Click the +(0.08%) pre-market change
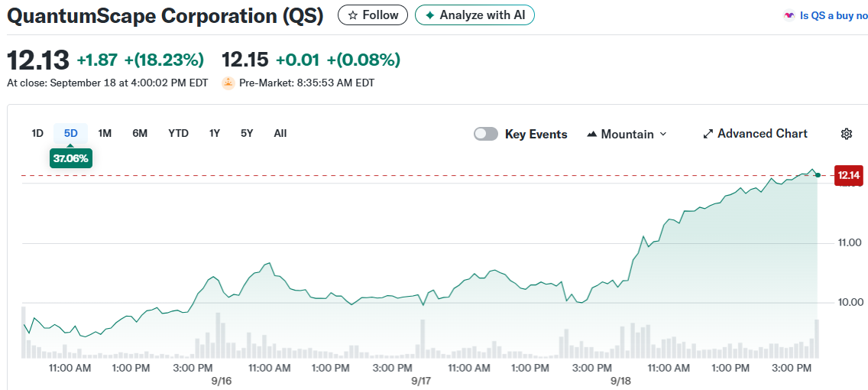868x390 pixels. tap(364, 60)
